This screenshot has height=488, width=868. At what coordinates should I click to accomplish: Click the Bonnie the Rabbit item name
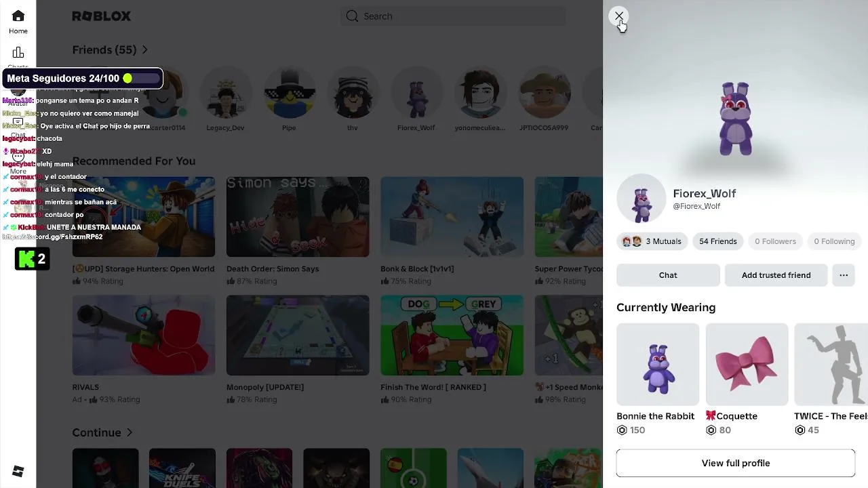(x=656, y=416)
